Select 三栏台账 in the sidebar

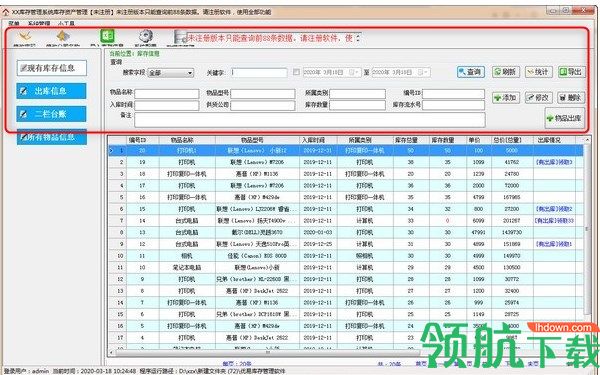pyautogui.click(x=51, y=114)
